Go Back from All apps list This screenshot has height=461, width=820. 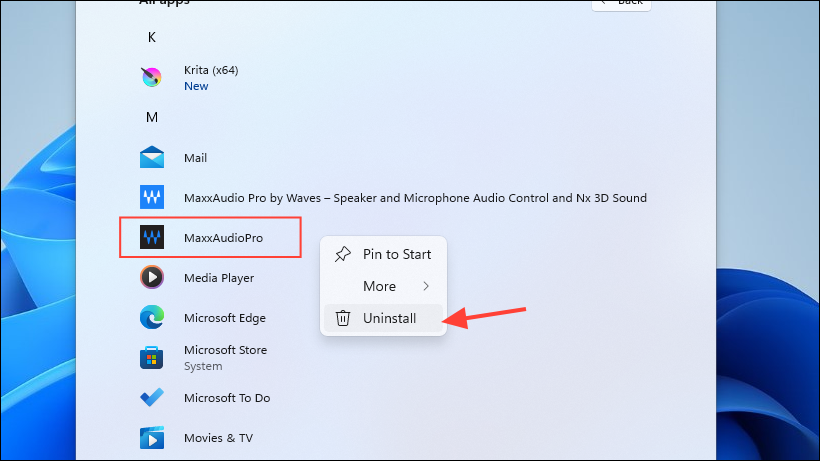pos(621,3)
